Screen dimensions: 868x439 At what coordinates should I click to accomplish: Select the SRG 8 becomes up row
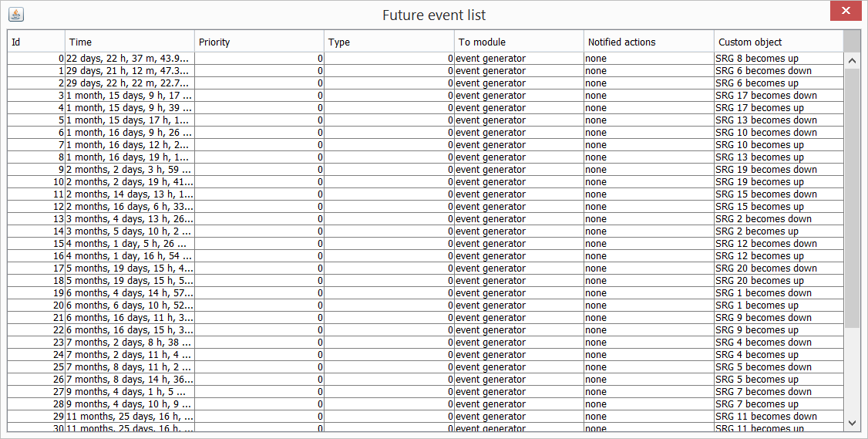click(426, 58)
